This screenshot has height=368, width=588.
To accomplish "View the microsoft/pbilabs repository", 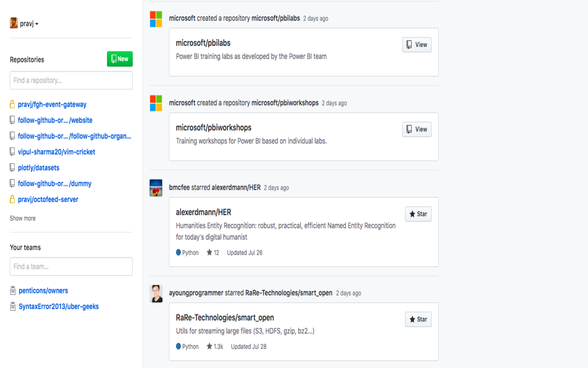I will point(416,45).
